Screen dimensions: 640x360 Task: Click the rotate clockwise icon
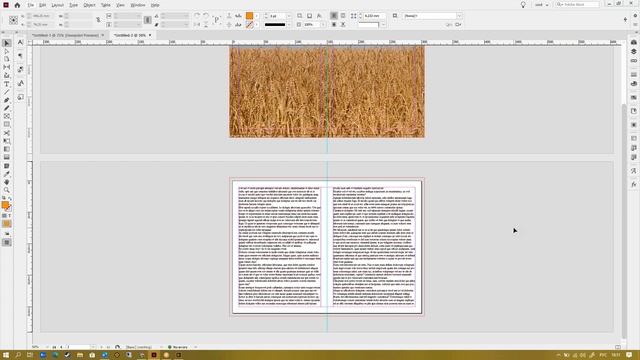tap(197, 16)
